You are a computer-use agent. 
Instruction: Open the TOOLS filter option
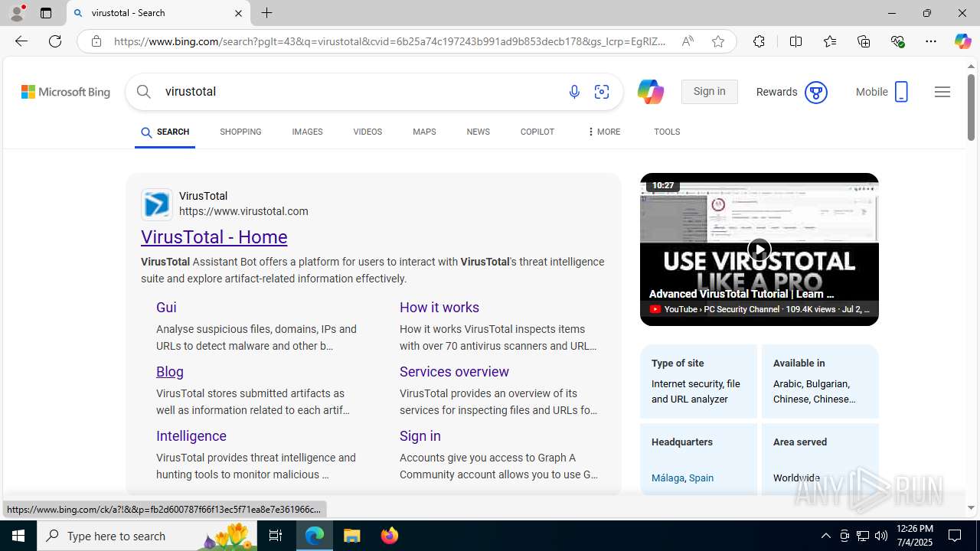[x=667, y=132]
